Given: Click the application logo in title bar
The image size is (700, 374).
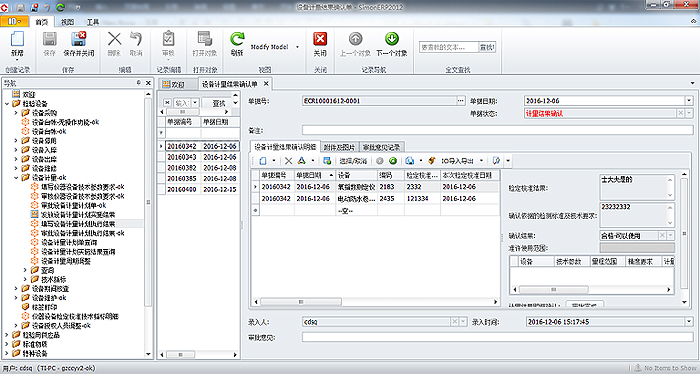Looking at the screenshot, I should pyautogui.click(x=4, y=7).
